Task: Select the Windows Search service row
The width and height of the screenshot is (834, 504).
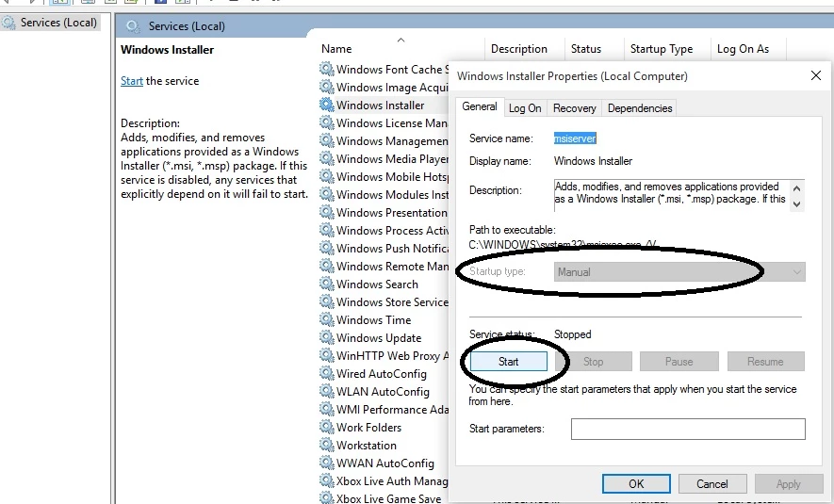Action: point(377,285)
